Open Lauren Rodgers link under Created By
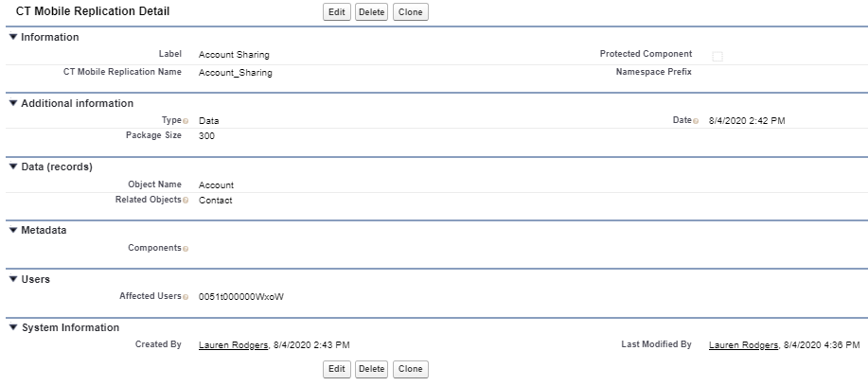 coord(233,345)
